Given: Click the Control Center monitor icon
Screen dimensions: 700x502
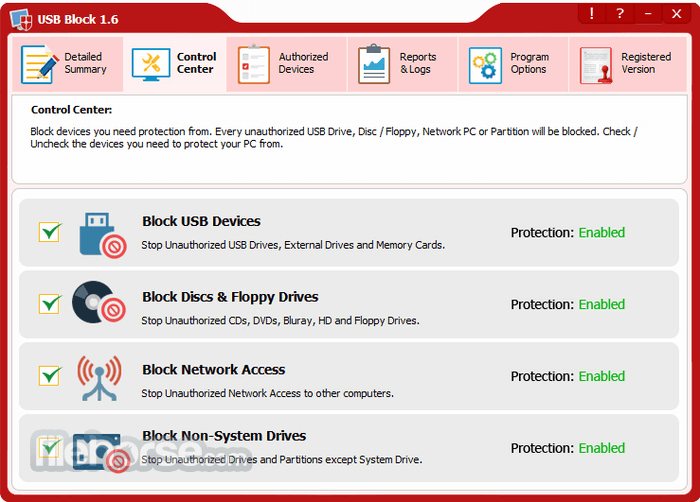Looking at the screenshot, I should point(151,64).
